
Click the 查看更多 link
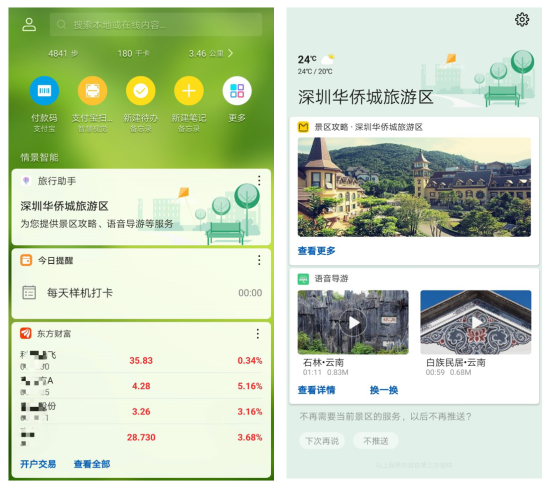pos(316,251)
